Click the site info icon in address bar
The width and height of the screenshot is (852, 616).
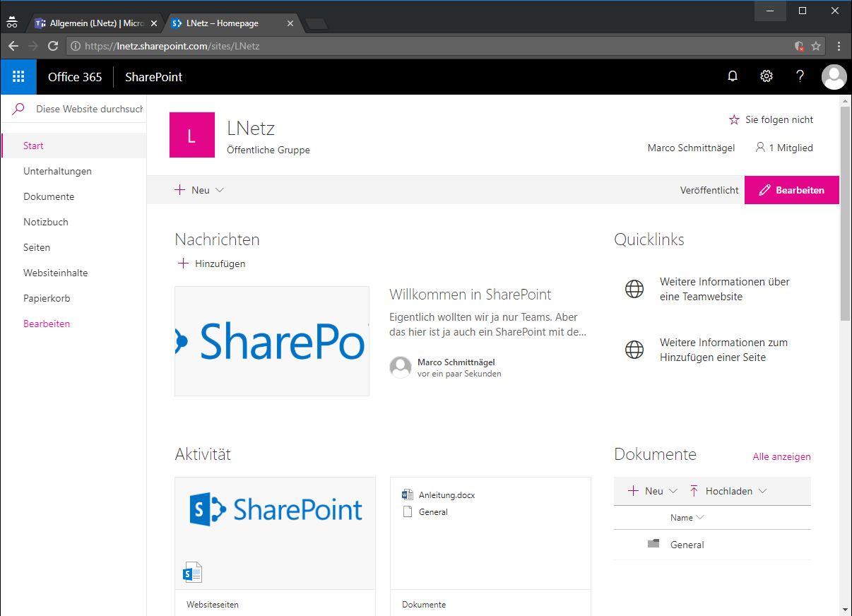(76, 46)
